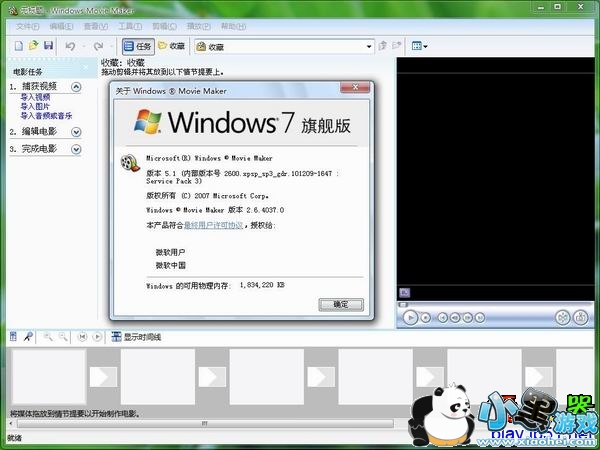Viewport: 600px width, 450px height.
Task: Toggle the 收藏 (Collections) pane button
Action: [172, 46]
